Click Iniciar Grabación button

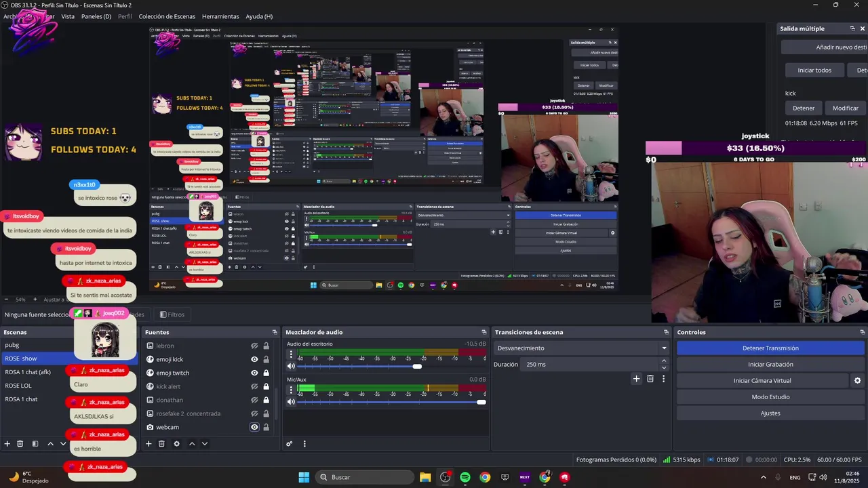[x=770, y=364]
